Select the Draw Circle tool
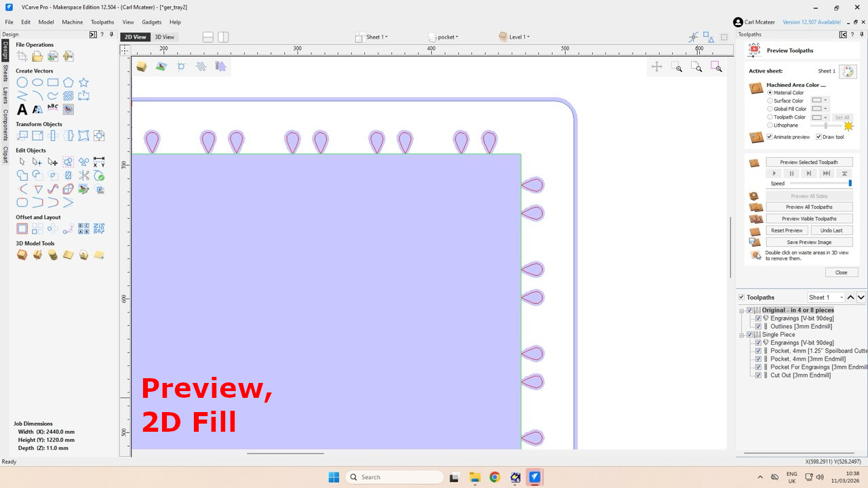This screenshot has width=868, height=488. click(22, 81)
